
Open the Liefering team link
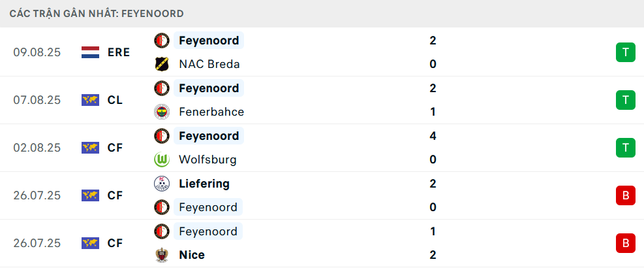click(204, 184)
